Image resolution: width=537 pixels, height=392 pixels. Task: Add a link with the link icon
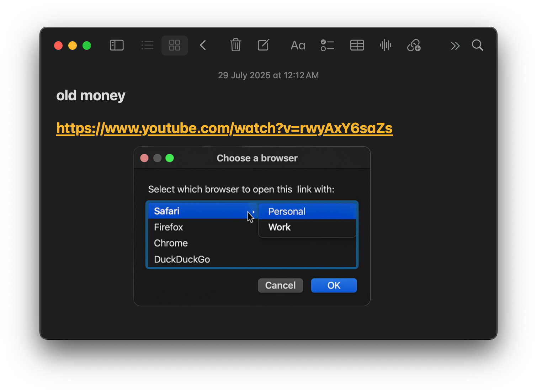click(x=414, y=45)
